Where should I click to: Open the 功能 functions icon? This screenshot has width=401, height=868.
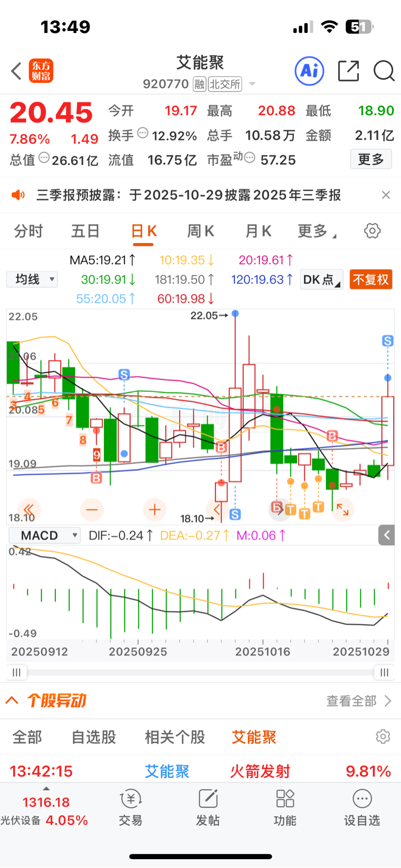click(x=285, y=807)
